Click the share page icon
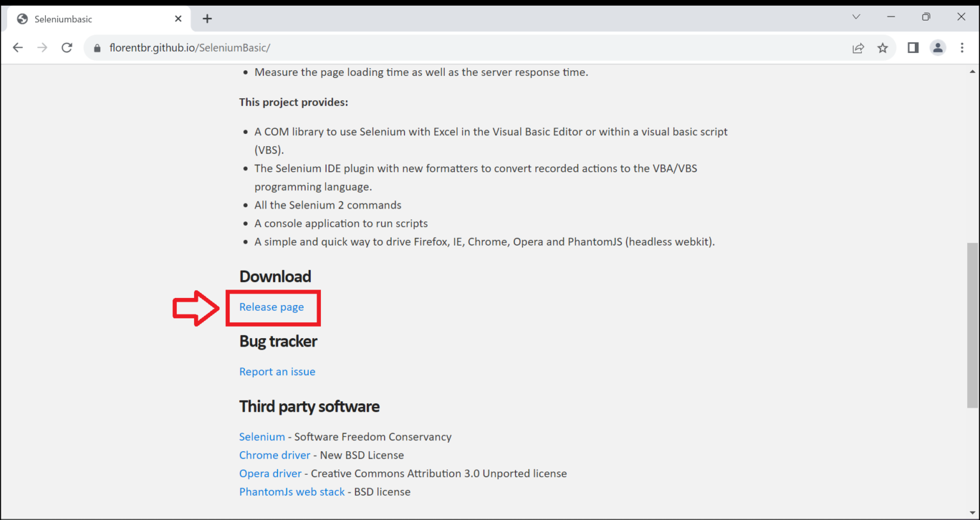 click(858, 48)
